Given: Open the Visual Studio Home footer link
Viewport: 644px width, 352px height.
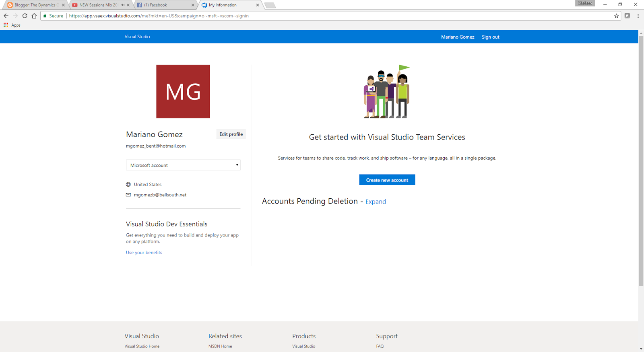Looking at the screenshot, I should coord(142,346).
